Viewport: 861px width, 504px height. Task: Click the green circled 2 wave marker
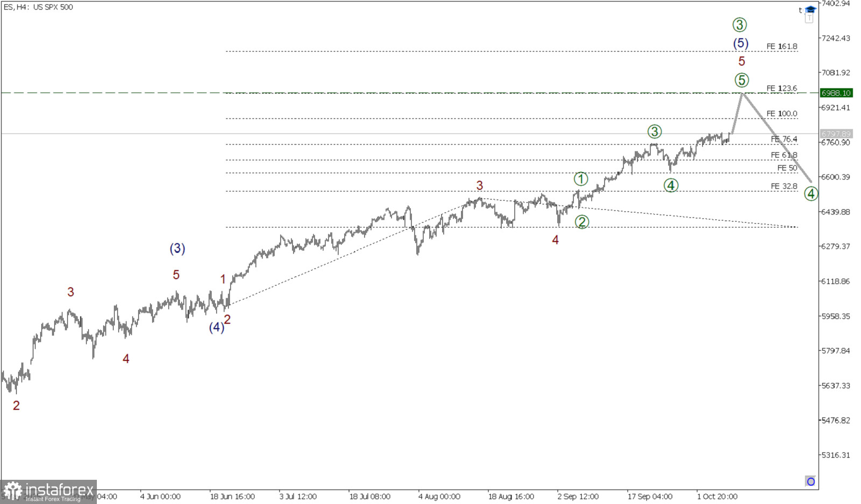(582, 222)
